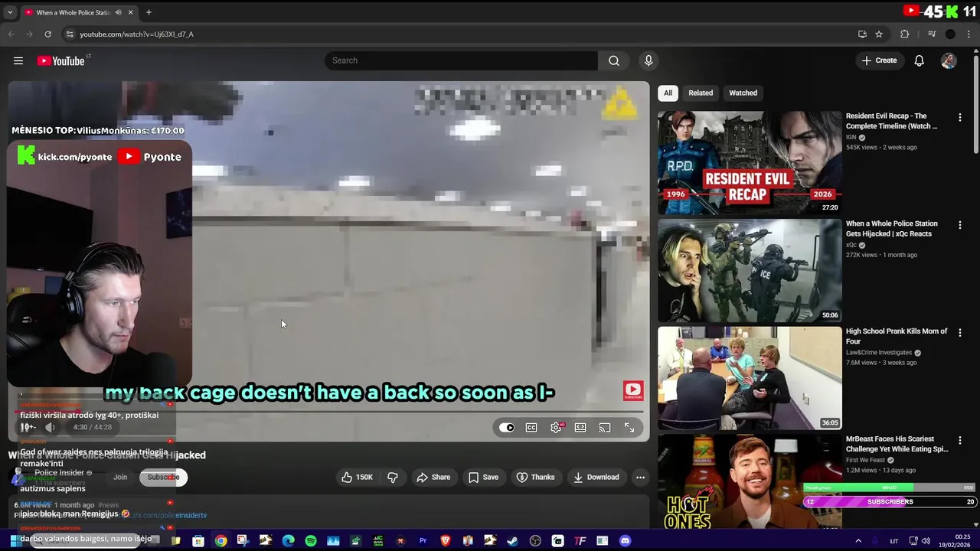Open Create dropdown button
Screen dimensions: 980x551
pos(879,60)
